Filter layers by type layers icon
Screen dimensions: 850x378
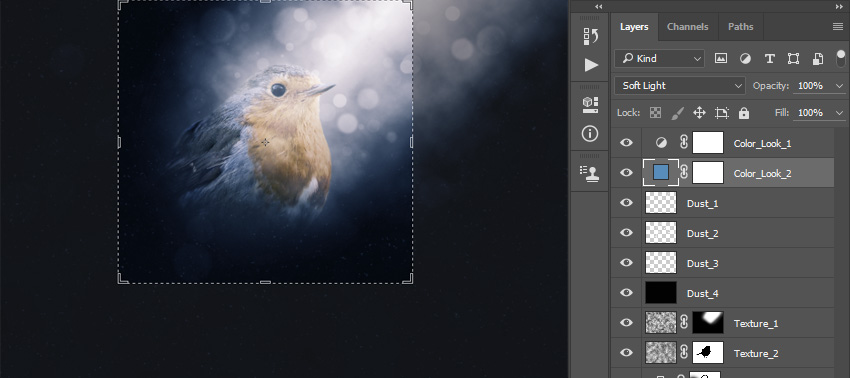click(x=769, y=59)
